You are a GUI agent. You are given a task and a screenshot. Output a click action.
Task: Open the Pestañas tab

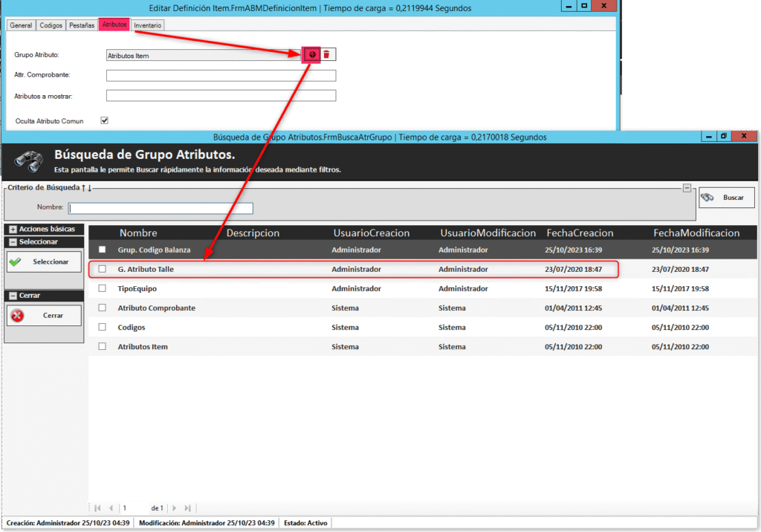coord(82,25)
